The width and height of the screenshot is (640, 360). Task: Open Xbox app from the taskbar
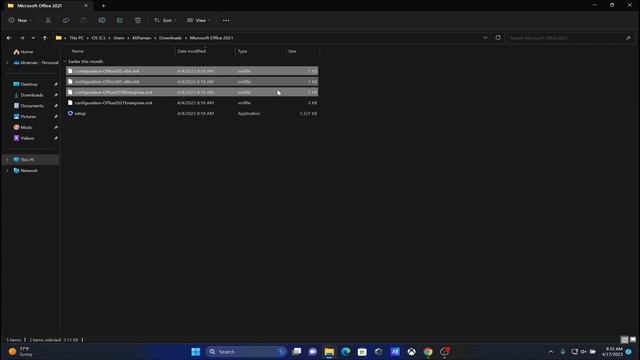point(411,352)
